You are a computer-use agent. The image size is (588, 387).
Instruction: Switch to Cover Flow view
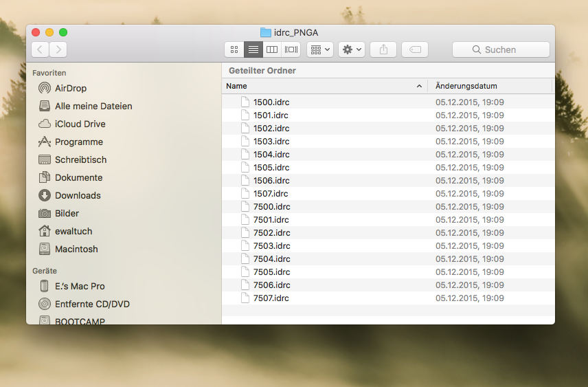(x=291, y=49)
